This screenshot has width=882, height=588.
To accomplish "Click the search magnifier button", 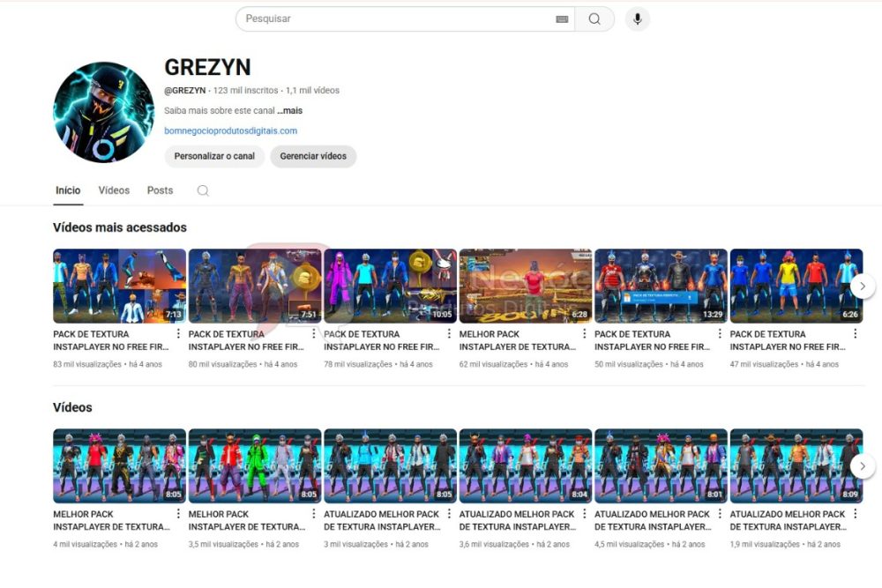I will coord(594,19).
